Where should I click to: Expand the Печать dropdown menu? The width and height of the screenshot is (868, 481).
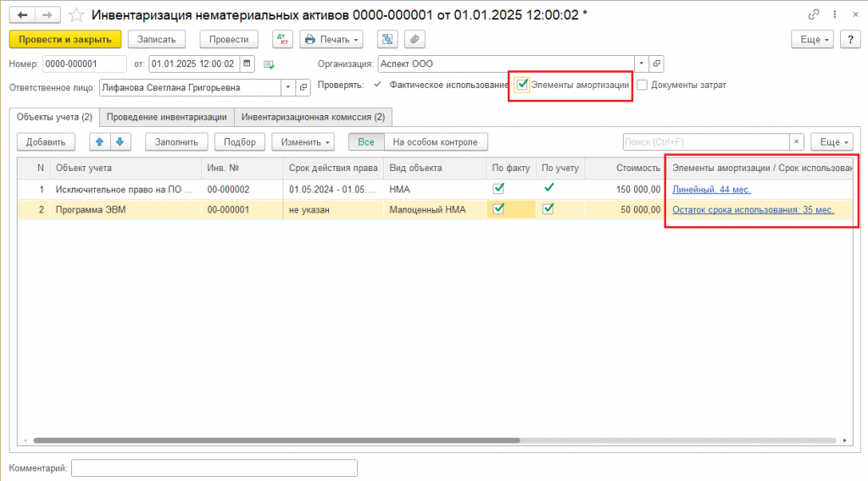[x=331, y=39]
